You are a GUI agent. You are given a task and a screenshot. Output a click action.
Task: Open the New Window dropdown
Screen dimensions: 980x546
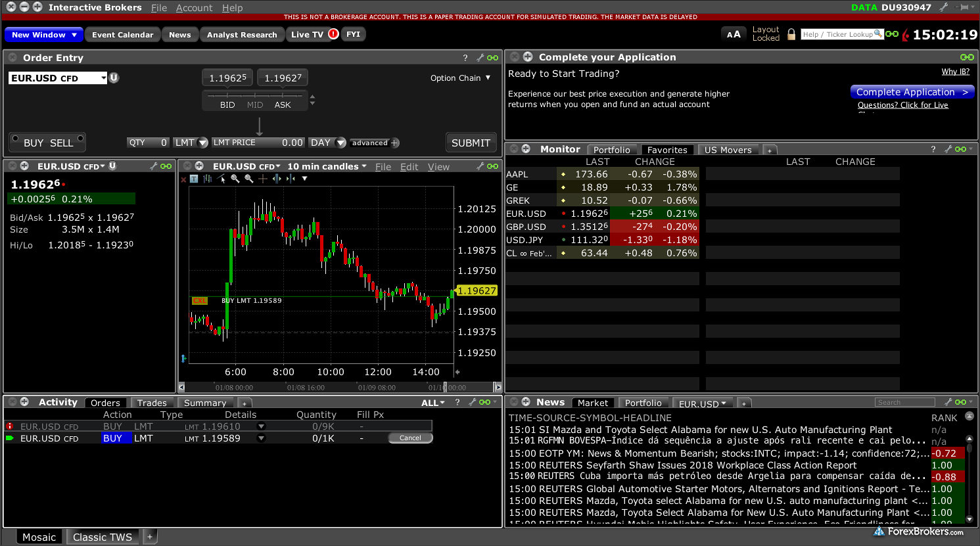45,35
